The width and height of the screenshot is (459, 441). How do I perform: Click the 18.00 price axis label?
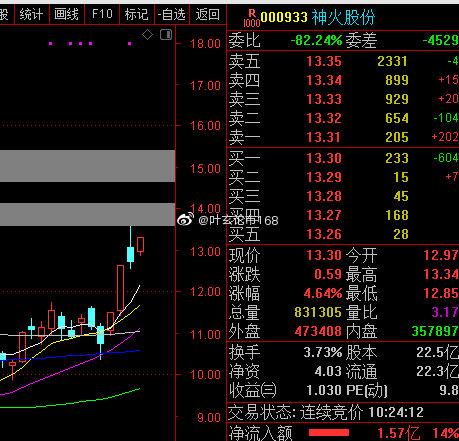click(x=205, y=44)
